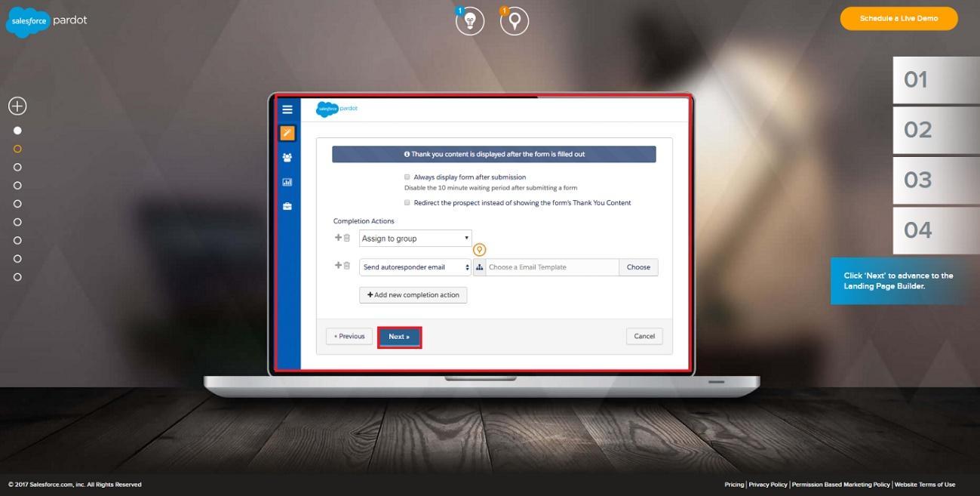Go back with the Previous button
The height and width of the screenshot is (496, 980).
350,337
